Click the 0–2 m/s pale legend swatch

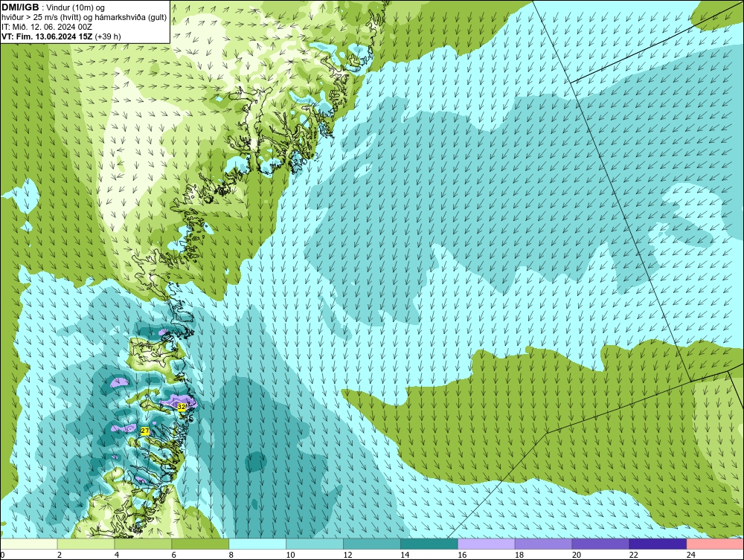tap(29, 544)
